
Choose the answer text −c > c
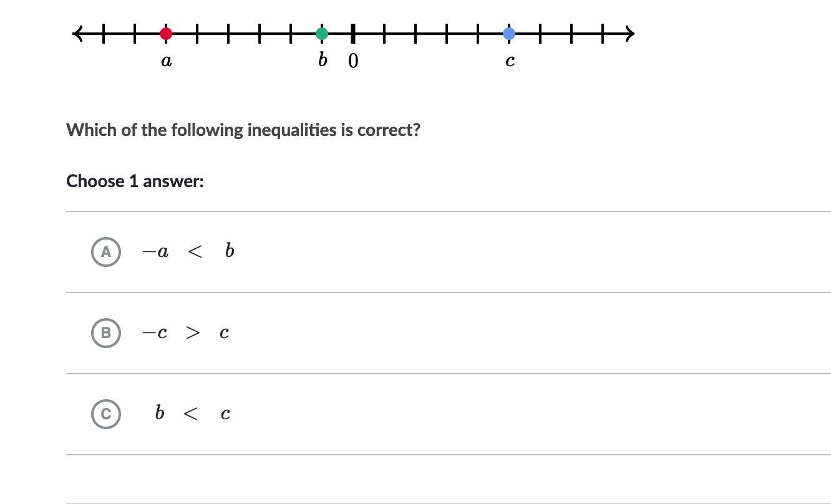point(186,333)
